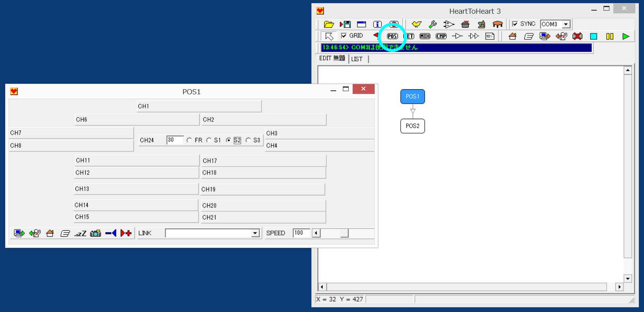Select the arrow pointer tool
The width and height of the screenshot is (644, 312).
[329, 36]
